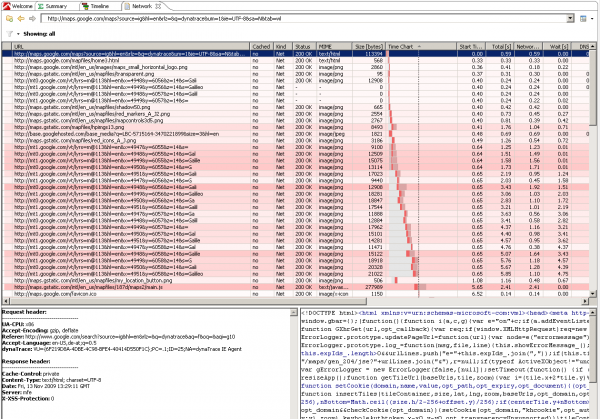This screenshot has height=419, width=600.
Task: Sort by the Time Chart column header
Action: [400, 46]
